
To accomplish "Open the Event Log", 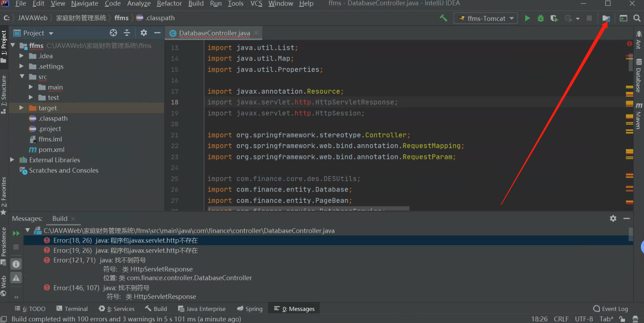I will pyautogui.click(x=610, y=309).
